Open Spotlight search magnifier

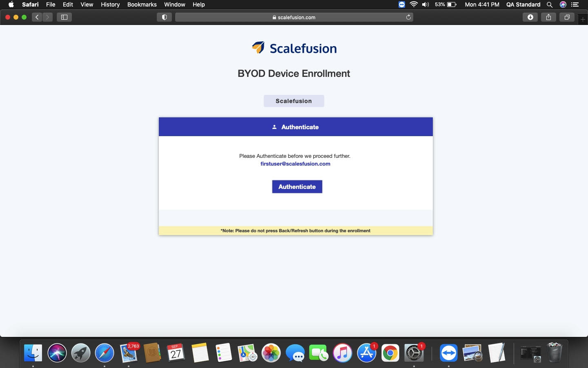pos(550,4)
